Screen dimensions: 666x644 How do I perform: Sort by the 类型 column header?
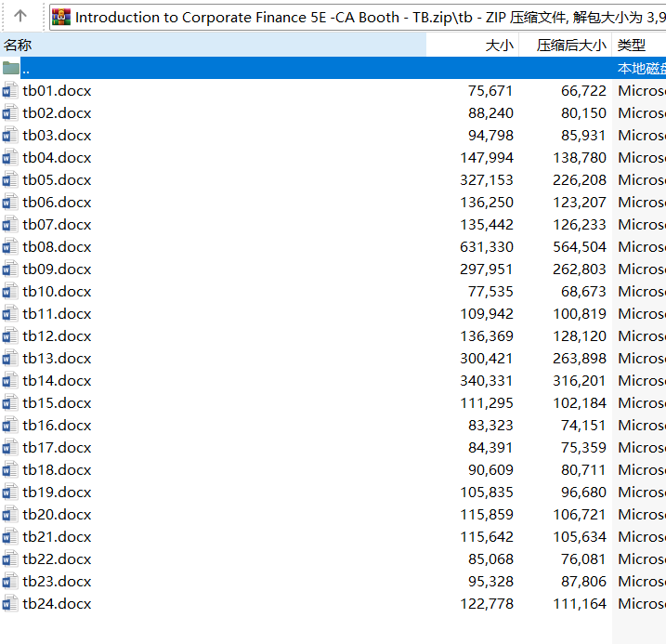pos(639,45)
